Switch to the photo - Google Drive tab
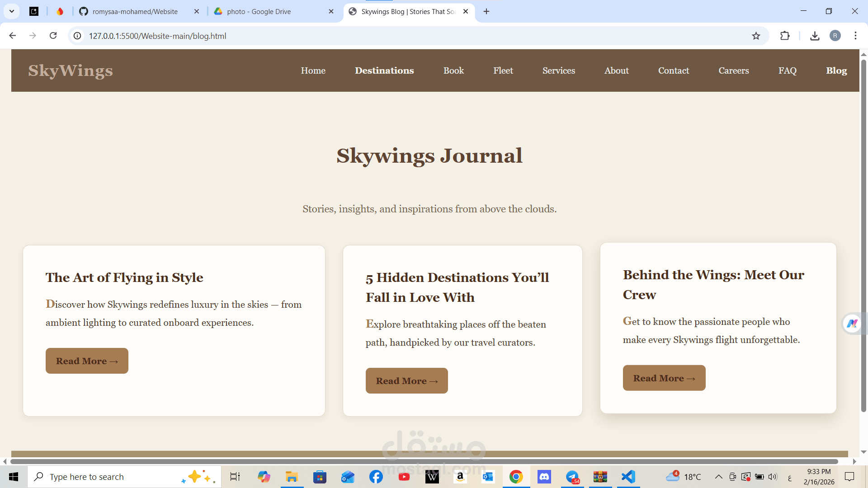The image size is (868, 488). pyautogui.click(x=259, y=12)
